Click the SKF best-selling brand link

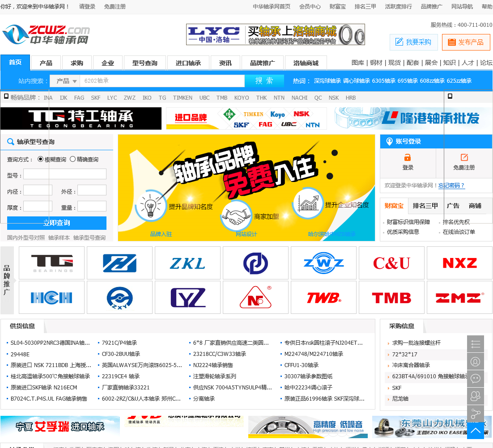pyautogui.click(x=96, y=98)
